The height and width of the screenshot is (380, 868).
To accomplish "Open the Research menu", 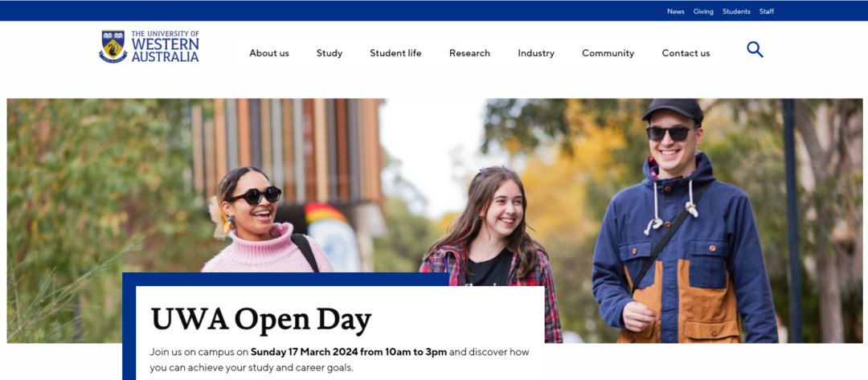I will tap(469, 53).
